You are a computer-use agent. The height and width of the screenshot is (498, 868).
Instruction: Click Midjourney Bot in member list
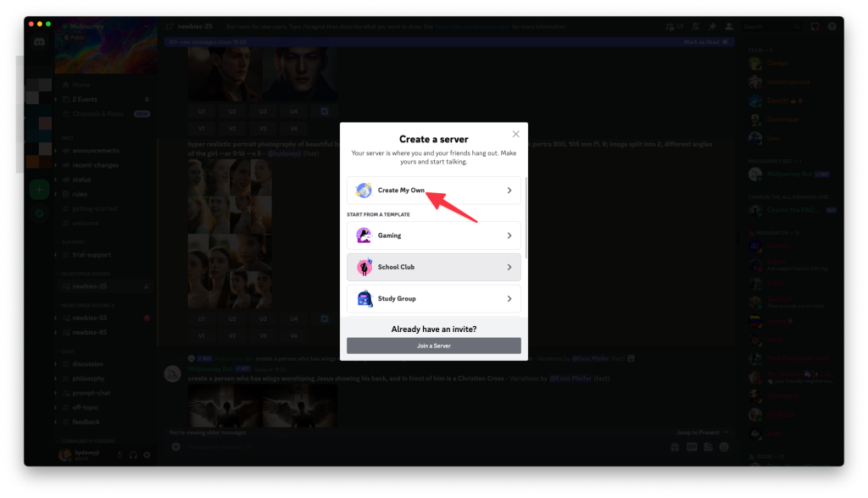coord(792,174)
